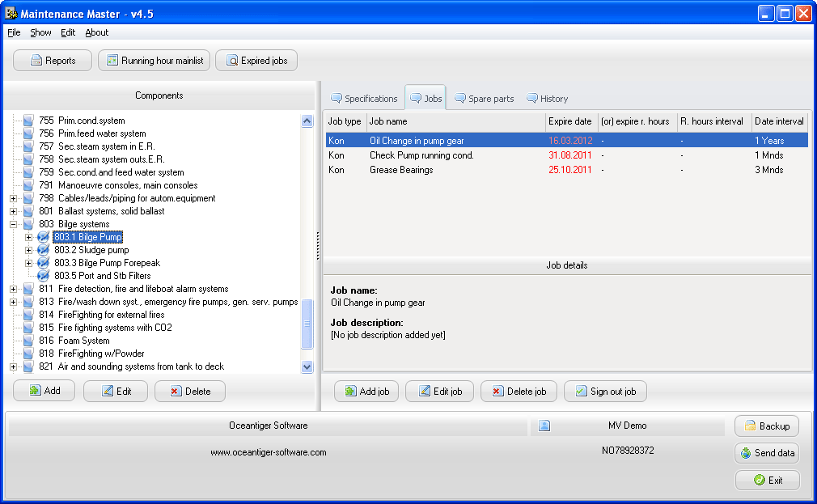Viewport: 817px width, 504px height.
Task: Show the Expired jobs list
Action: [x=256, y=60]
